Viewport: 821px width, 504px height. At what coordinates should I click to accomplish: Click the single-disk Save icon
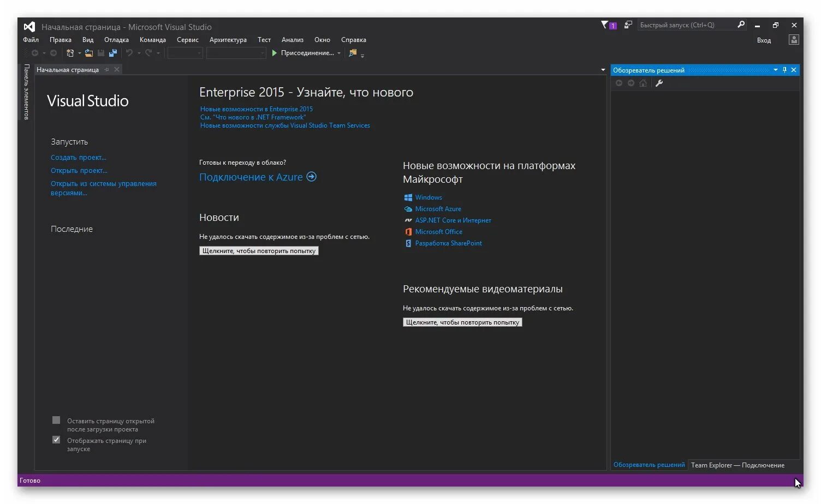click(x=101, y=53)
